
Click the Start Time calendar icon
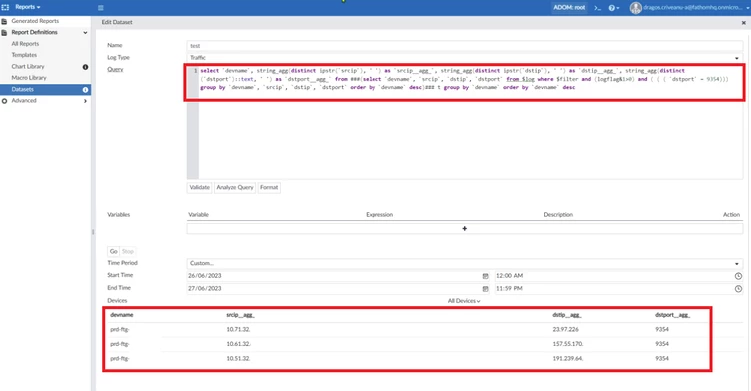point(485,276)
